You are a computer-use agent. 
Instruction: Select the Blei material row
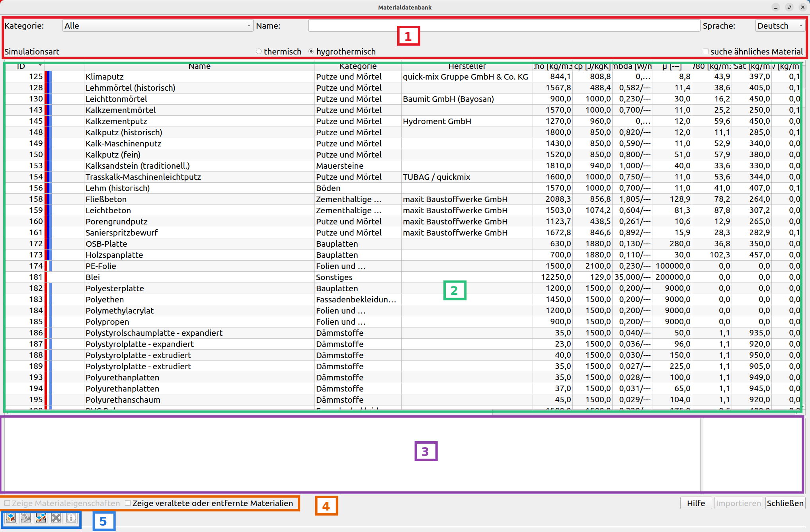[x=402, y=277]
